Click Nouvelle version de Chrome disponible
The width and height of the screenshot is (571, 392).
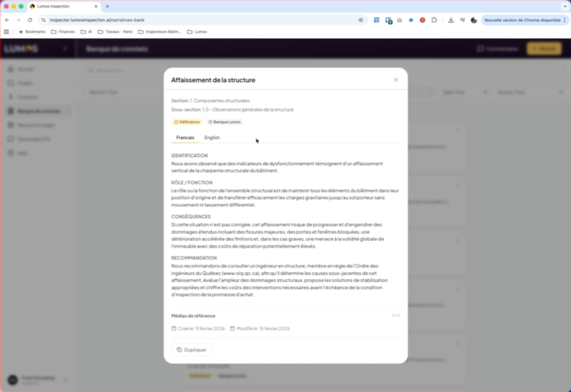(522, 20)
